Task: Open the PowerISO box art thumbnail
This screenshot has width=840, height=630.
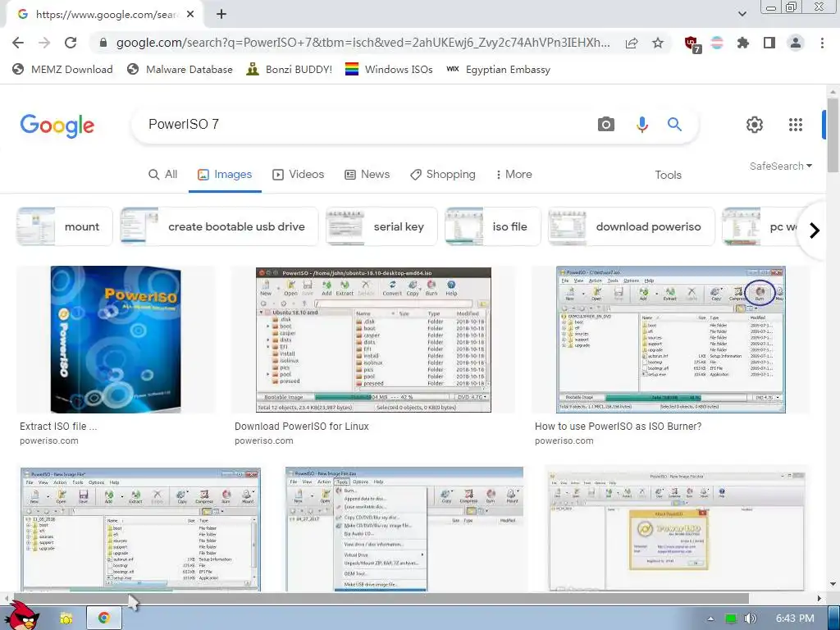Action: click(x=116, y=340)
